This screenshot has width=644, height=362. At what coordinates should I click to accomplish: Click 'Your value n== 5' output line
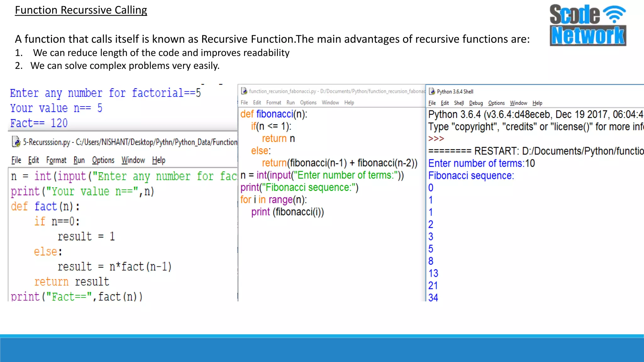point(56,108)
